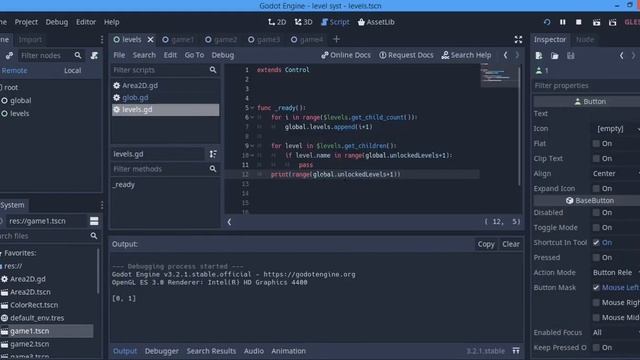Select levels.gd in script list
The image size is (640, 360).
point(165,109)
